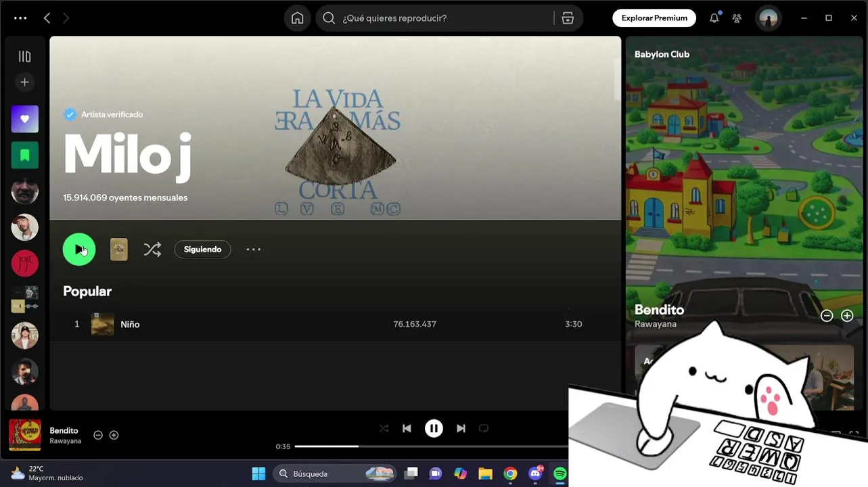Toggle repeat in playback controls
The width and height of the screenshot is (868, 487).
[484, 428]
